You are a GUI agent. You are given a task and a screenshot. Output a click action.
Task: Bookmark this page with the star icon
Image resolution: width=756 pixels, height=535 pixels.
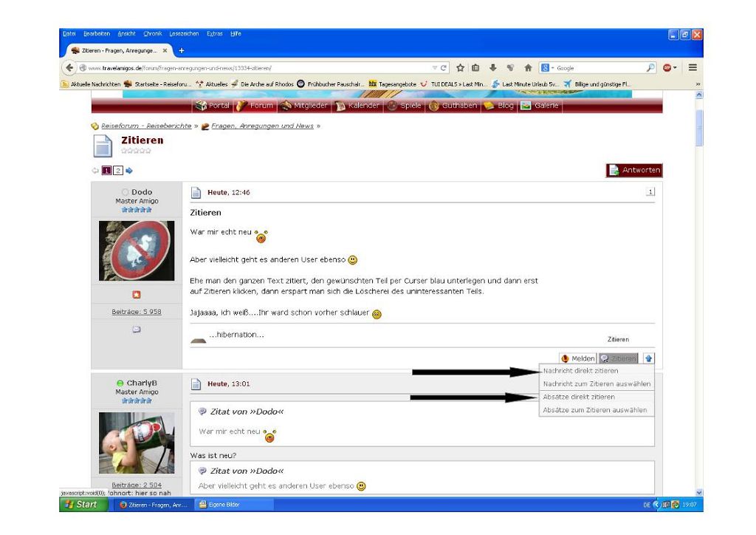pos(459,68)
